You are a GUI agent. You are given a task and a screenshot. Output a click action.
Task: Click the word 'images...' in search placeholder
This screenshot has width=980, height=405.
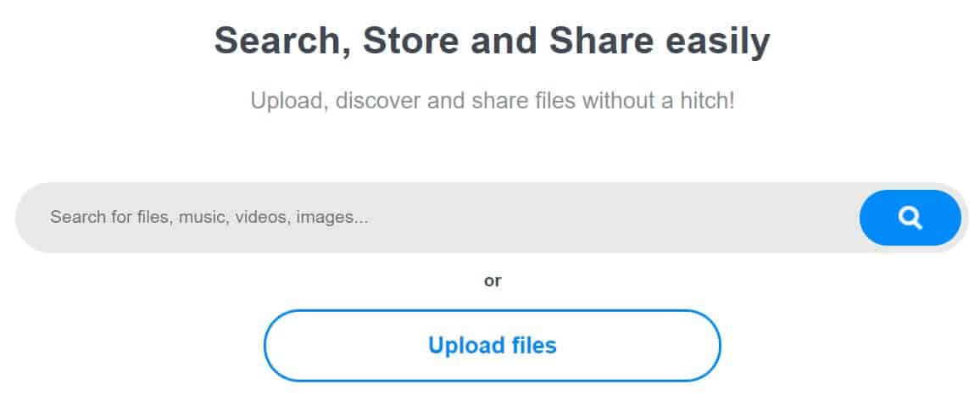click(x=332, y=218)
